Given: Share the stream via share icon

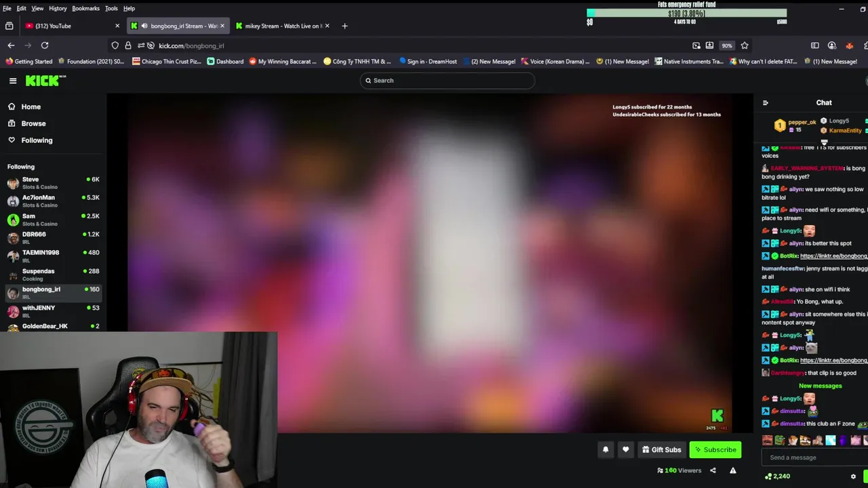Looking at the screenshot, I should pos(713,470).
